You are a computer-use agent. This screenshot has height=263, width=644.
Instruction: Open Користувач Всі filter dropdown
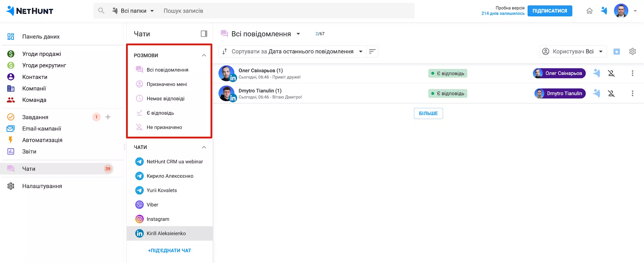573,51
